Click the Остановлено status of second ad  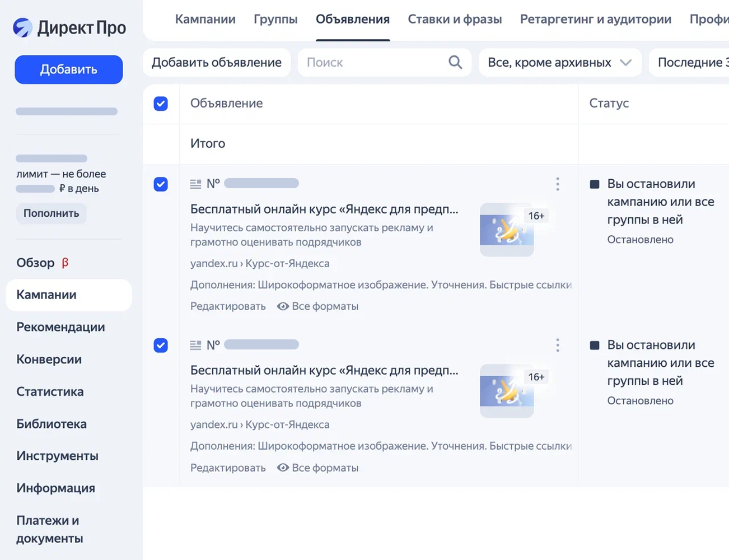(641, 401)
